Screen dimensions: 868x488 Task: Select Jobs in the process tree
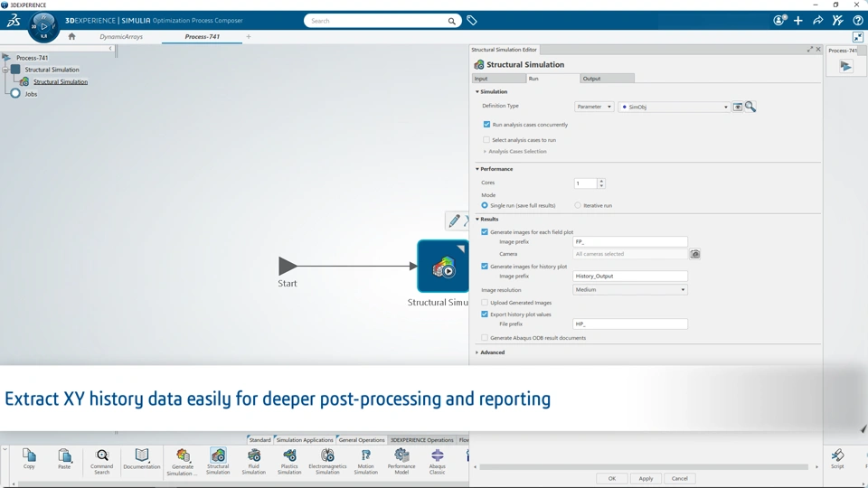coord(31,94)
